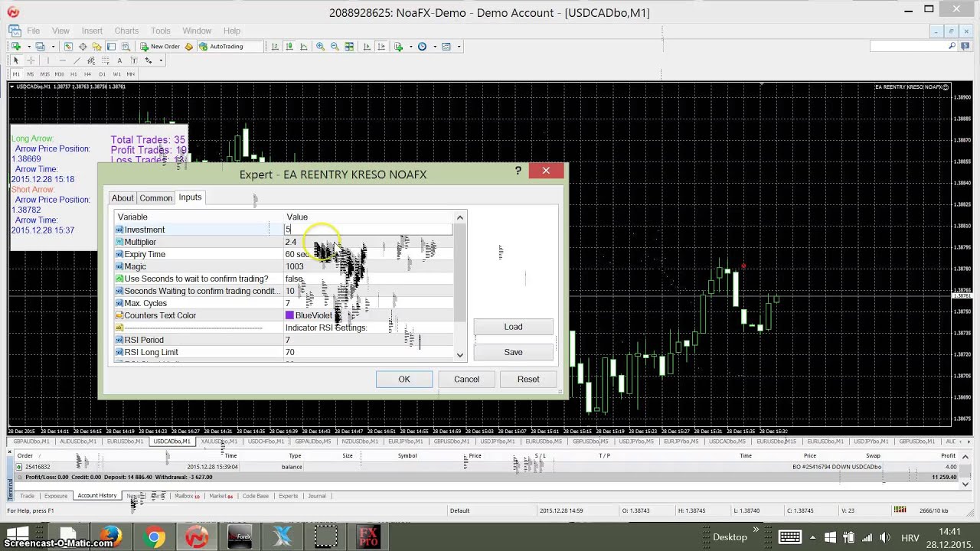This screenshot has height=551, width=980.
Task: Click the inputs list scroll-up arrow
Action: [459, 217]
